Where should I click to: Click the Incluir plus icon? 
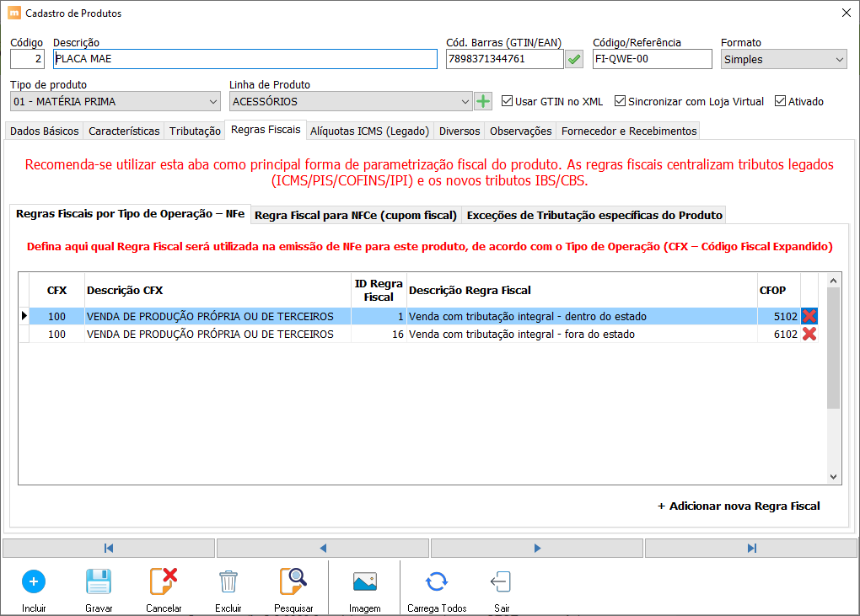tap(34, 581)
